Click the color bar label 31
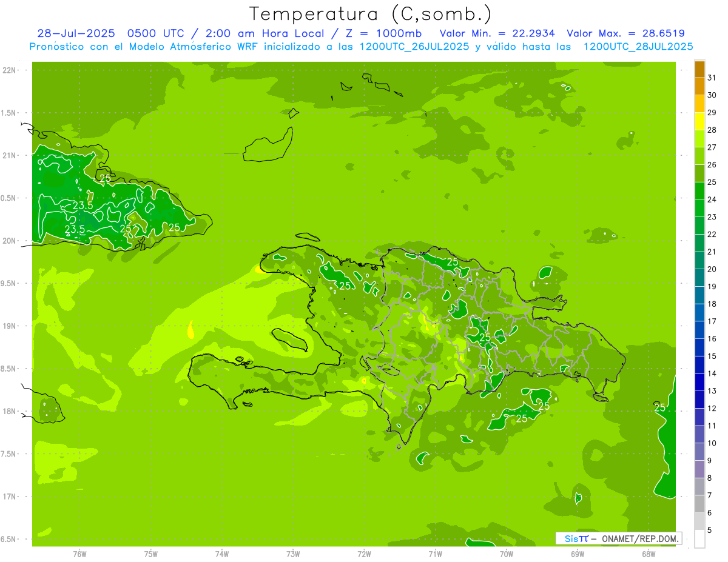Viewport: 728px width, 562px height. [x=712, y=78]
